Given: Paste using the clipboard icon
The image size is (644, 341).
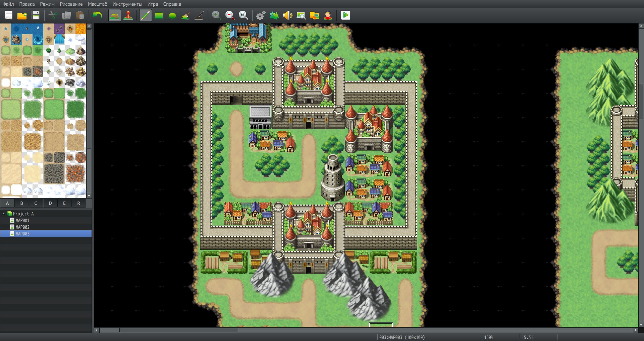Looking at the screenshot, I should 80,15.
